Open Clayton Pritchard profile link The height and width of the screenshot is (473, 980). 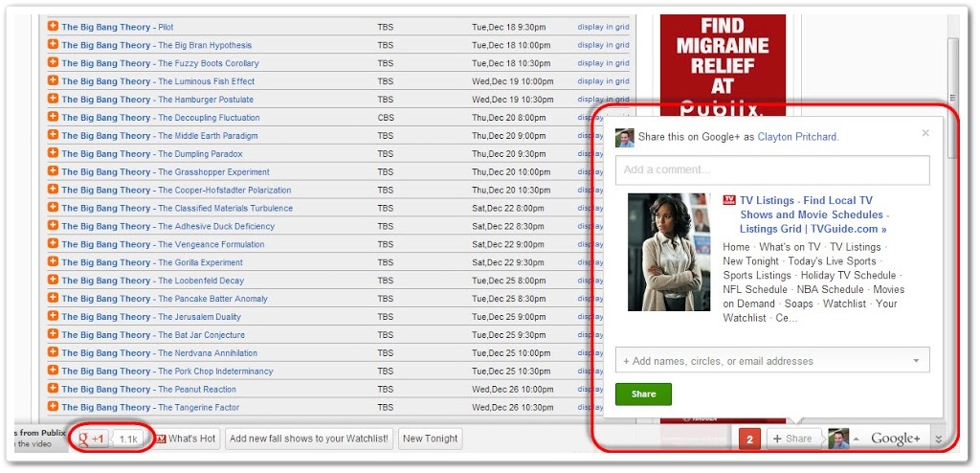(x=797, y=137)
